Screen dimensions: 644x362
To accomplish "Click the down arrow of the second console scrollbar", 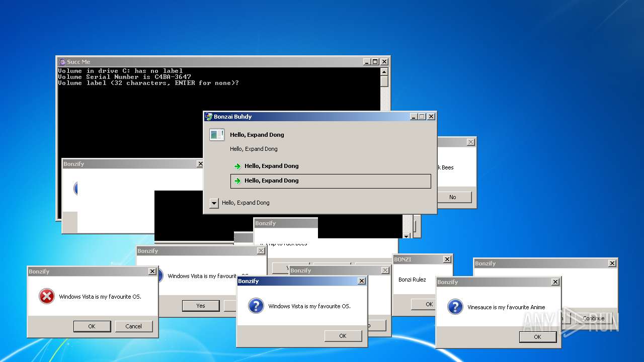I will pos(407,235).
